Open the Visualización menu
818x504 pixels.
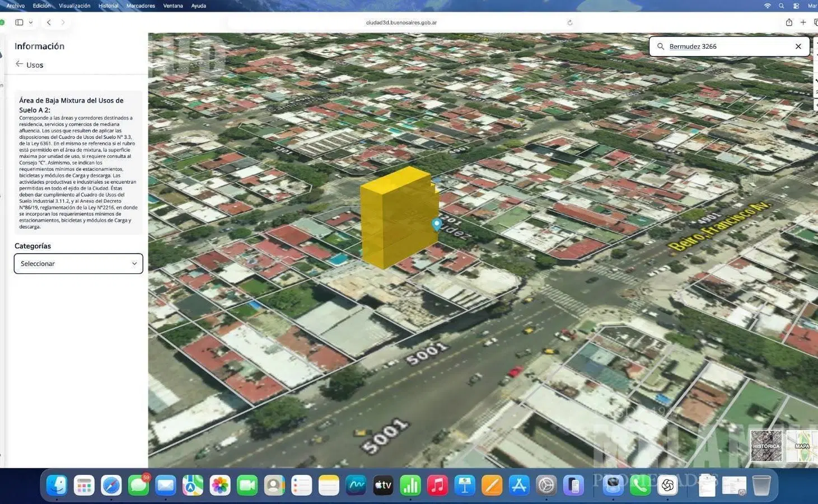74,6
